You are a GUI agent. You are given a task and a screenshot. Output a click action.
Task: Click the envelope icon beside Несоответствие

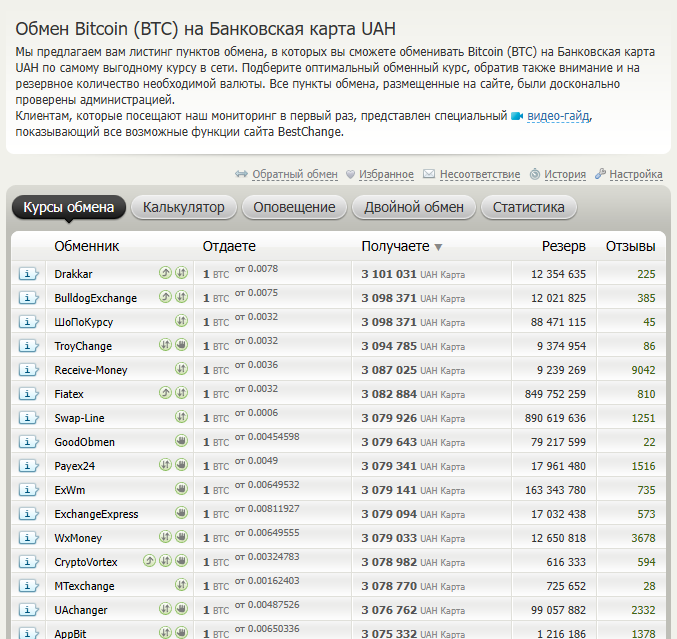(429, 174)
